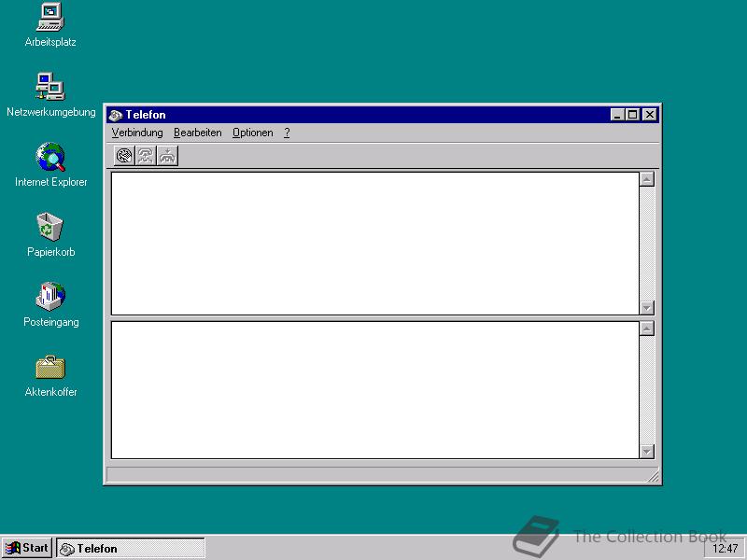The width and height of the screenshot is (747, 560).
Task: Click inside the lower chat text pane
Action: pyautogui.click(x=375, y=390)
